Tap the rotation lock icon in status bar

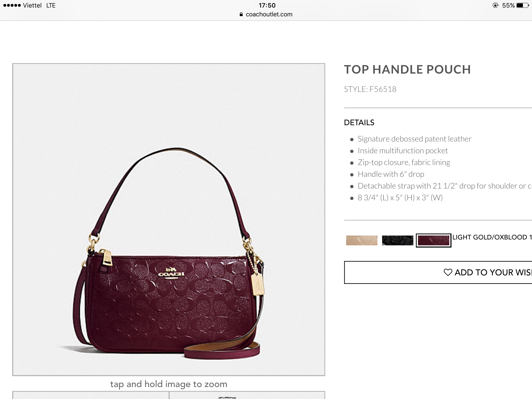click(495, 5)
